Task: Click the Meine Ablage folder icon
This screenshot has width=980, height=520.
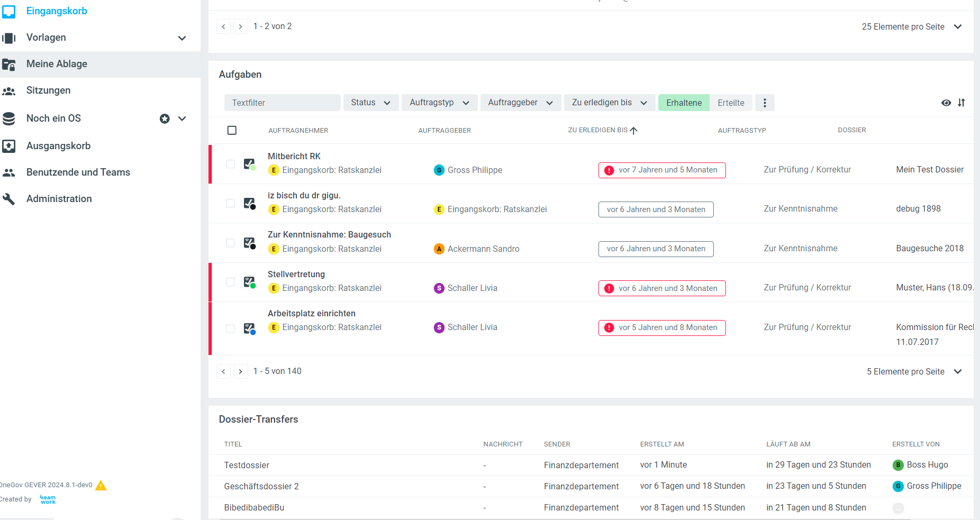Action: [9, 65]
